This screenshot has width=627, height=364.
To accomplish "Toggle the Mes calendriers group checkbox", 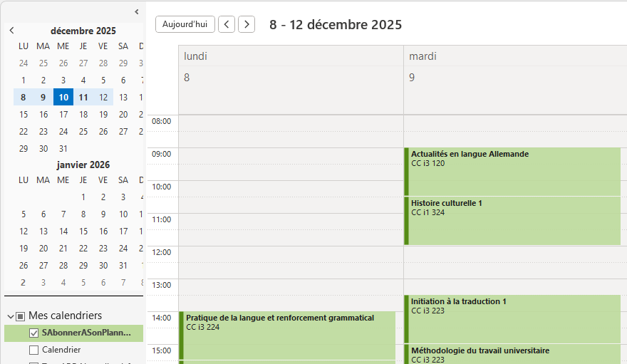I will (x=21, y=316).
